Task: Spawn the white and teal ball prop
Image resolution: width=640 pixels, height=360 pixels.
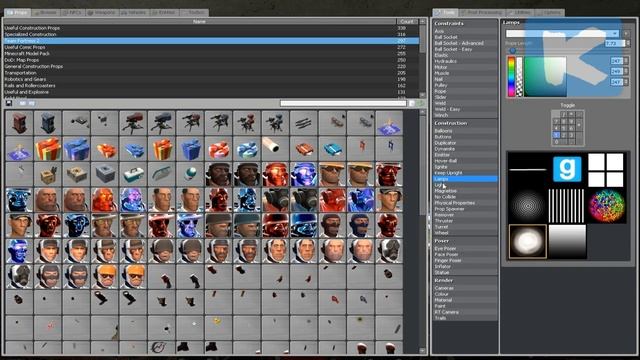Action: [x=190, y=174]
